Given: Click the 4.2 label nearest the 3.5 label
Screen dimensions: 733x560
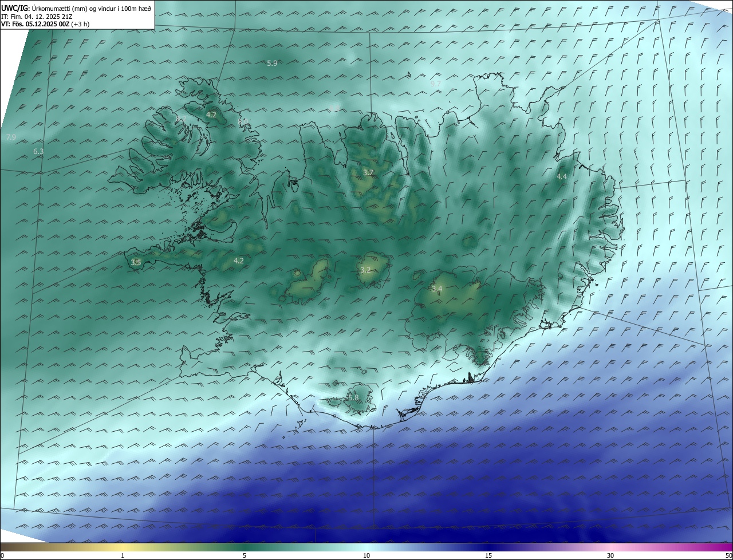Looking at the screenshot, I should (x=239, y=261).
